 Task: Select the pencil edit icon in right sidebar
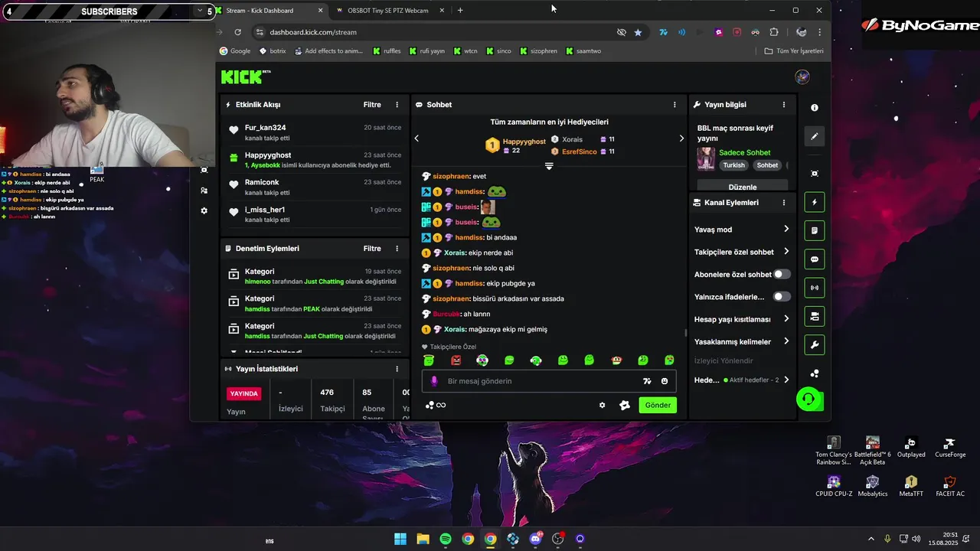point(815,136)
